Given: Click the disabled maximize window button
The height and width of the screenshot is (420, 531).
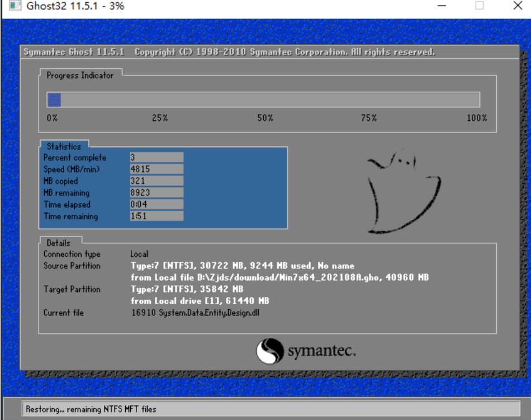Looking at the screenshot, I should click(x=479, y=7).
